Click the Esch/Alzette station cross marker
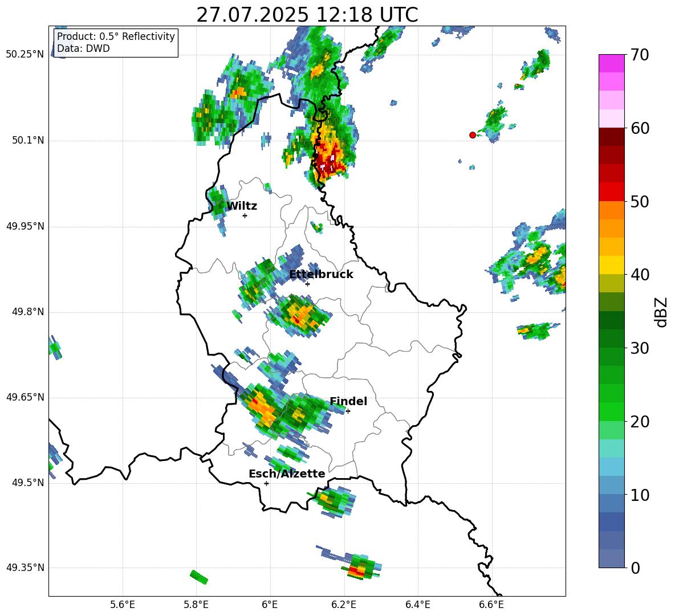675x616 pixels. 266,483
